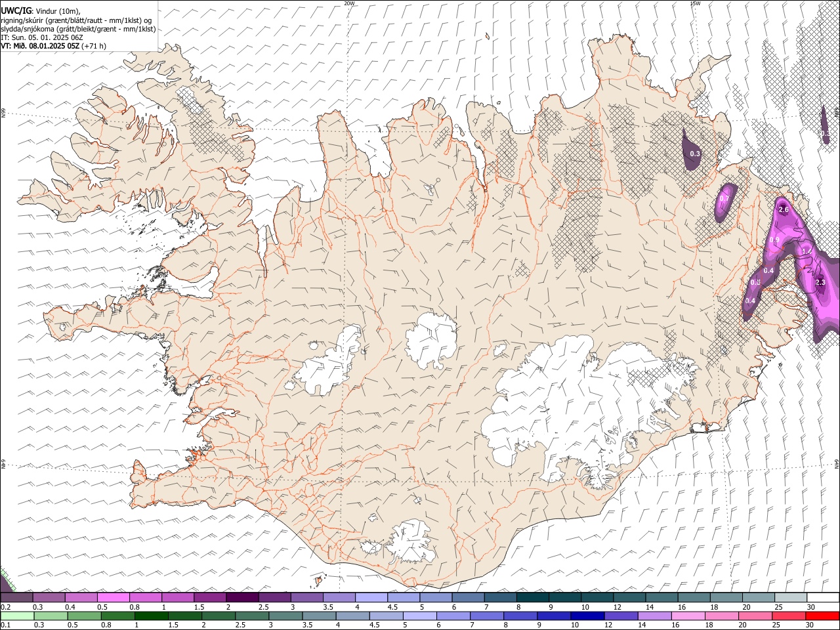
Task: Click the '0.7' precipitation value on the map
Action: [724, 198]
